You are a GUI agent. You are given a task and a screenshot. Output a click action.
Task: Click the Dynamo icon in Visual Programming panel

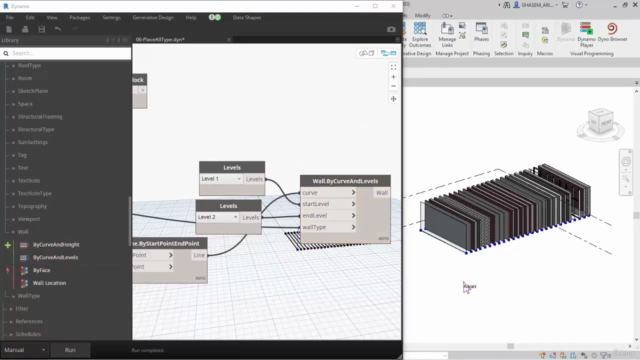coord(566,32)
